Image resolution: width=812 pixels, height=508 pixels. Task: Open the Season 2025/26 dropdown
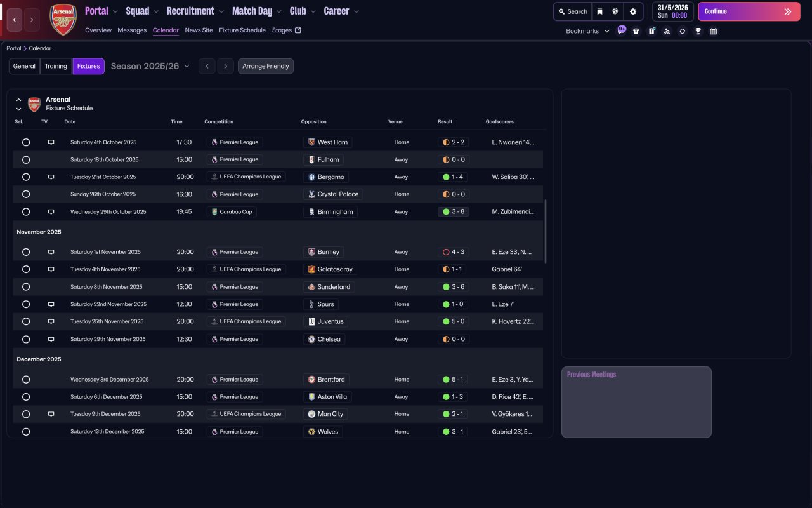(x=150, y=66)
